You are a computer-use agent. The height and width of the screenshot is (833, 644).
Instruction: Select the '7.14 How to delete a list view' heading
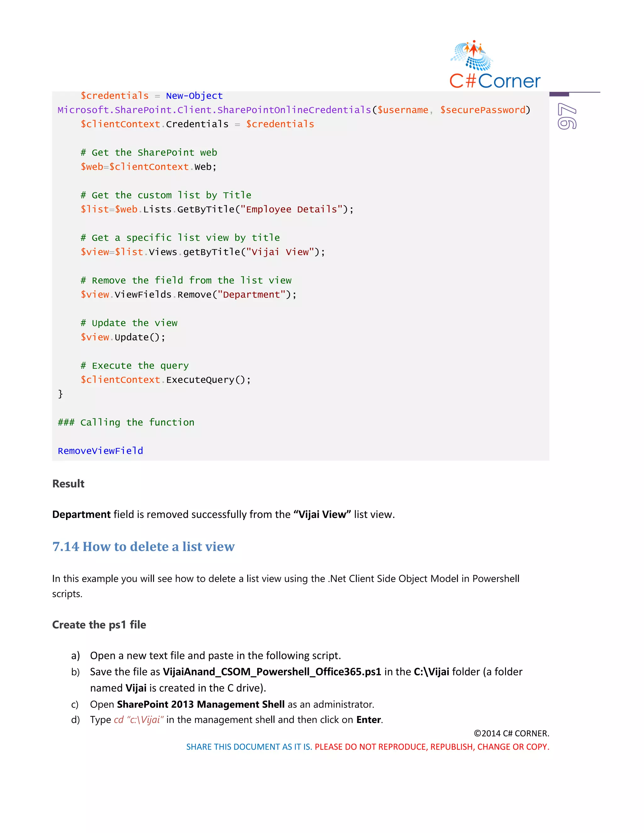[143, 547]
